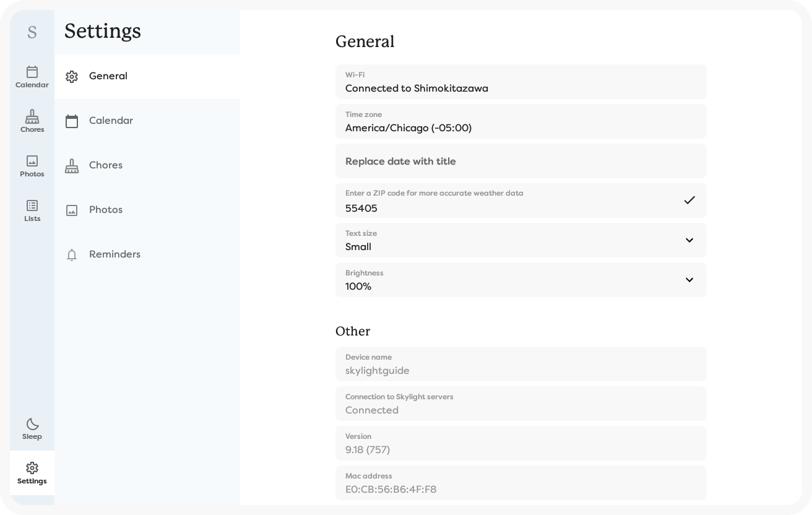This screenshot has width=812, height=515.
Task: Select Calendar in the settings menu
Action: pyautogui.click(x=111, y=121)
